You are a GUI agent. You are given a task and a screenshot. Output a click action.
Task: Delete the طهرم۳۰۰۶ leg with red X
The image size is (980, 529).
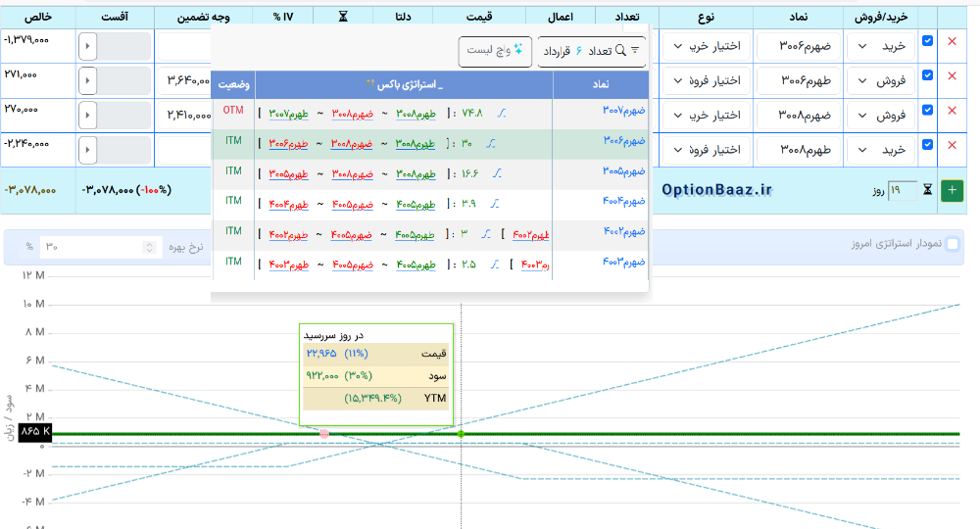pyautogui.click(x=952, y=75)
